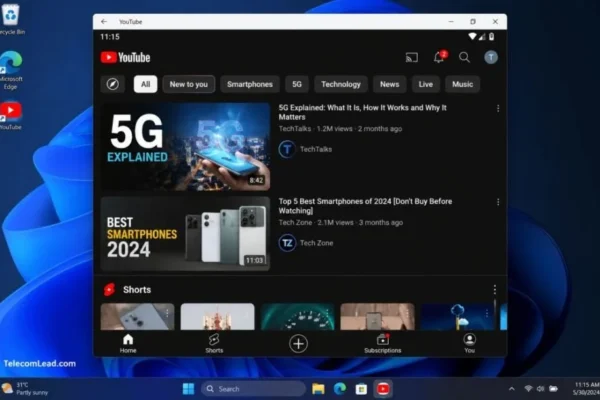Open the second Short with tower

pyautogui.click(x=217, y=317)
